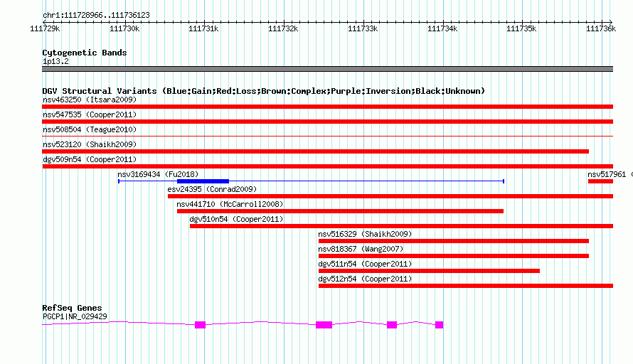
Task: Select first magenta exon of PGCP1
Action: coord(201,325)
